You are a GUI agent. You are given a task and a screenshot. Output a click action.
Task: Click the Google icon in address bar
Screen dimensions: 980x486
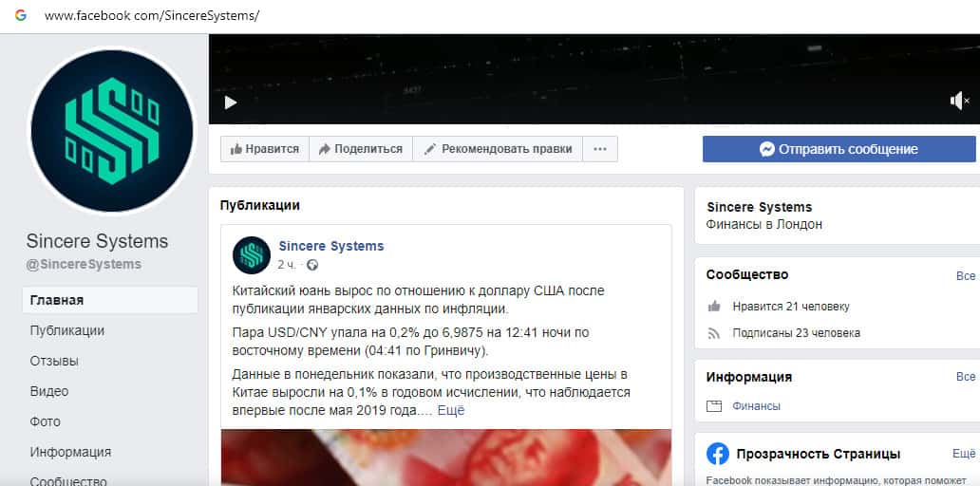[x=21, y=15]
